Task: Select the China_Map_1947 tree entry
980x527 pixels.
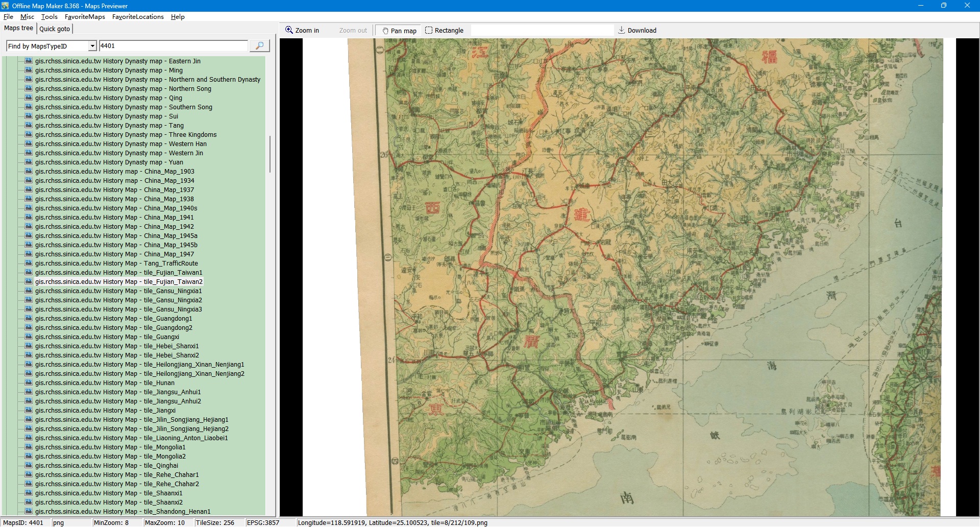Action: click(x=114, y=254)
